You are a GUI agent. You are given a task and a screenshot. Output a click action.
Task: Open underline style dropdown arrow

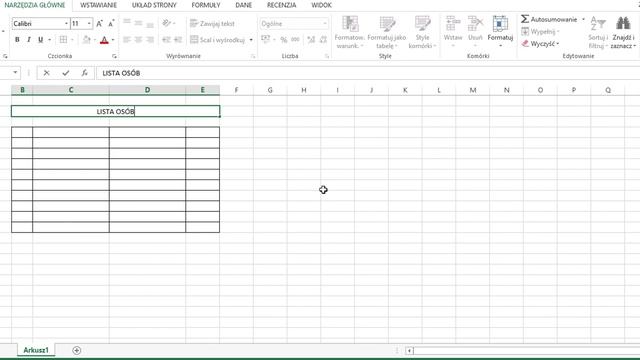[49, 40]
